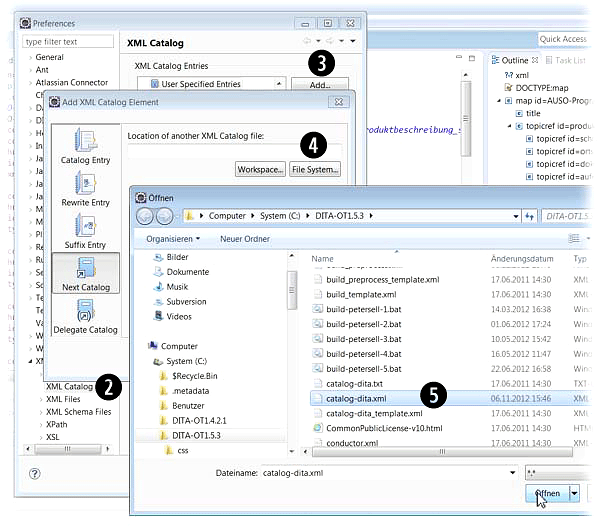Viewport: 600px width, 532px height.
Task: Switch to the Task List tab
Action: point(566,60)
